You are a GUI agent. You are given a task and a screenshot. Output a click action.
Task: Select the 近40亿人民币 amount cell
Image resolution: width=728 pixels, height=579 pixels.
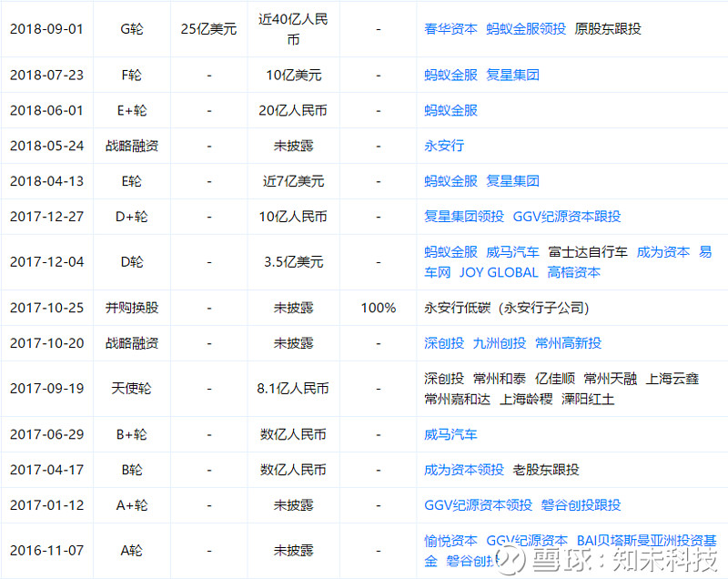tap(293, 29)
